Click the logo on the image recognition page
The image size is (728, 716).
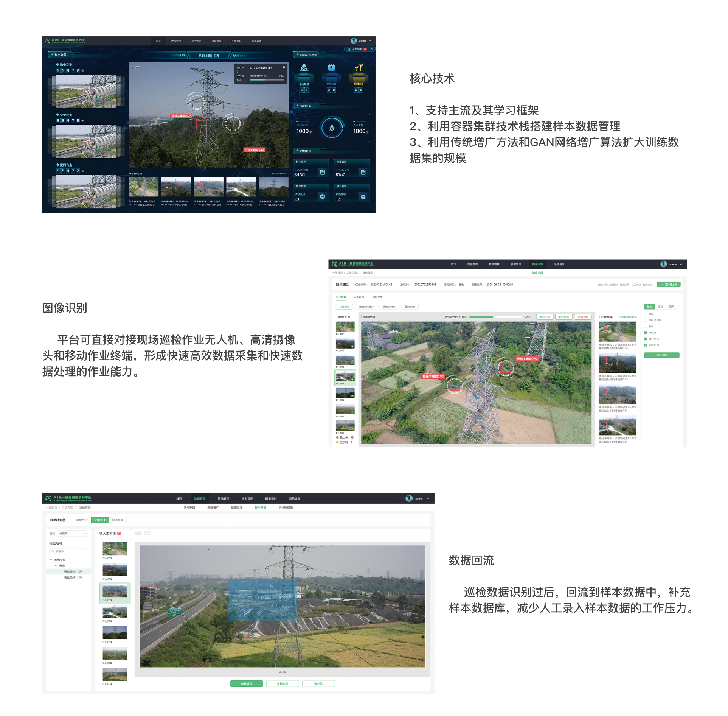[334, 264]
